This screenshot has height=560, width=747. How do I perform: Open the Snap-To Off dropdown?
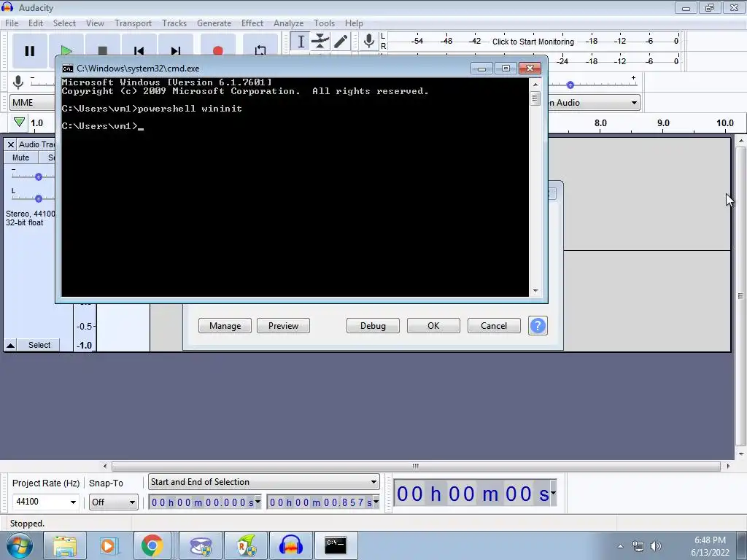(113, 502)
